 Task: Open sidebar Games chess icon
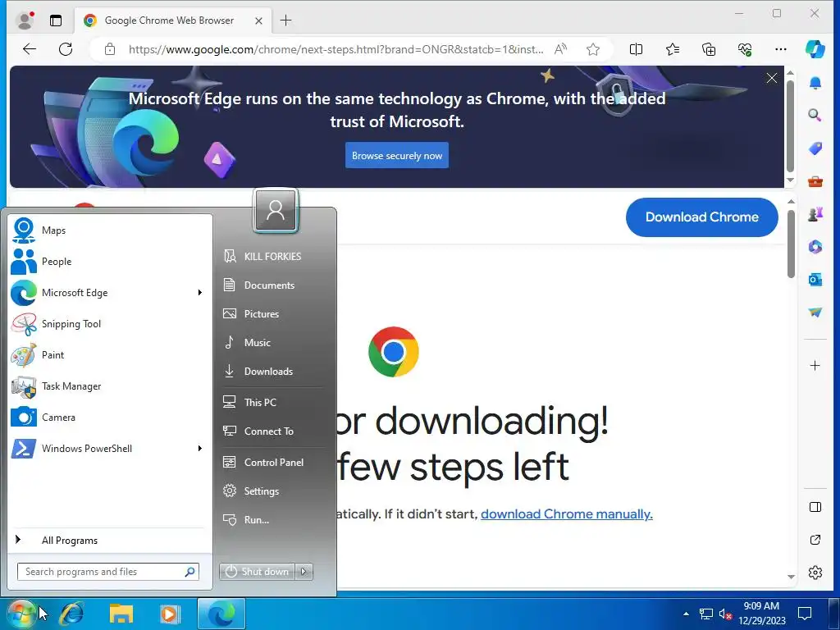[815, 214]
